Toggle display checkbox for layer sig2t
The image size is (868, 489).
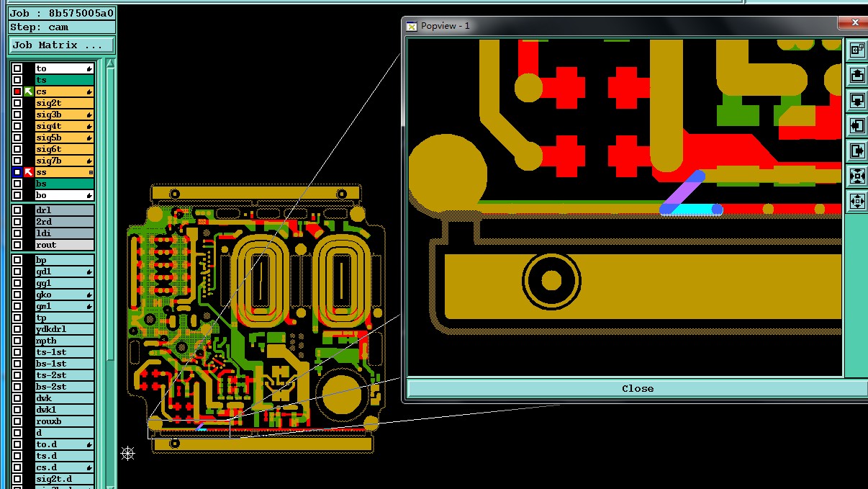[x=17, y=103]
